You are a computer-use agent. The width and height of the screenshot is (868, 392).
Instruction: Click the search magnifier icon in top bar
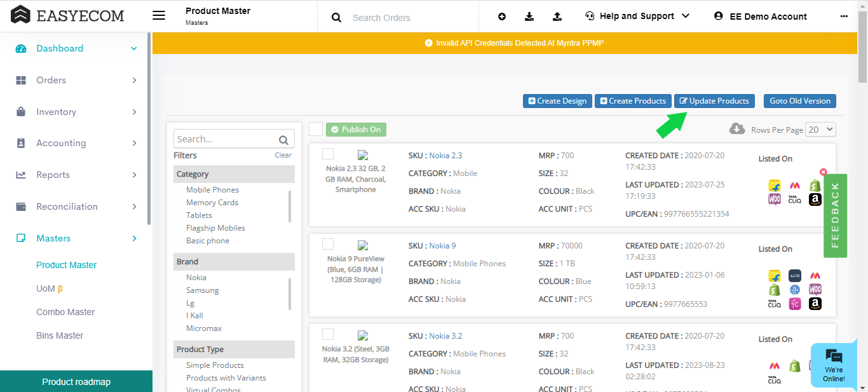pyautogui.click(x=337, y=18)
